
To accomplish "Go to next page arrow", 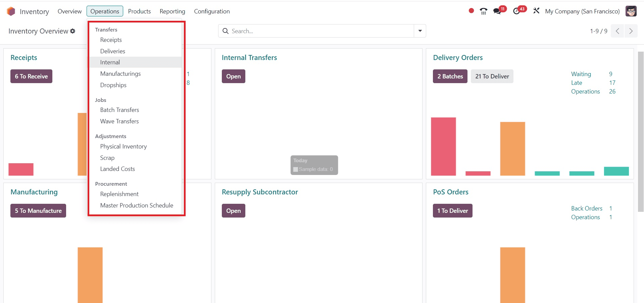I will (x=631, y=31).
